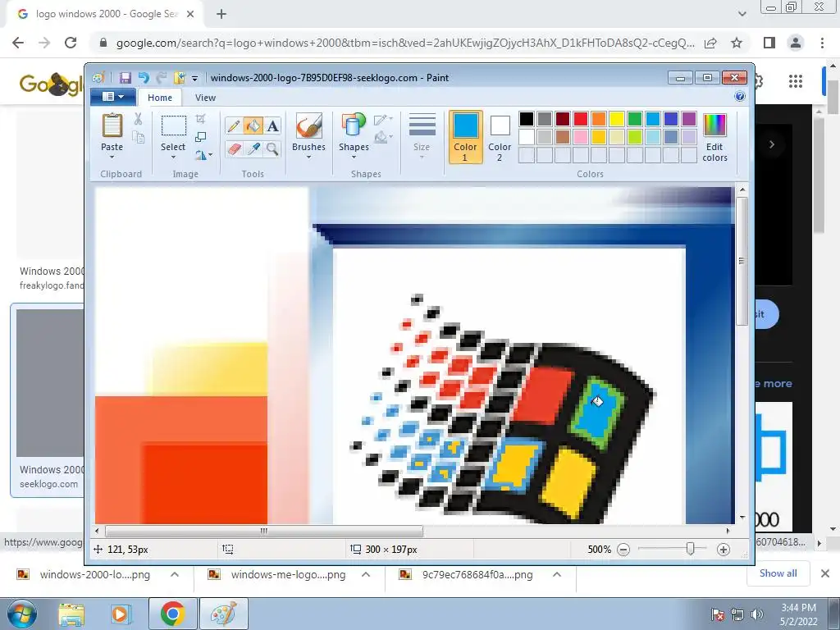Expand options for windows-2000-lo png download
This screenshot has width=840, height=630.
click(175, 574)
